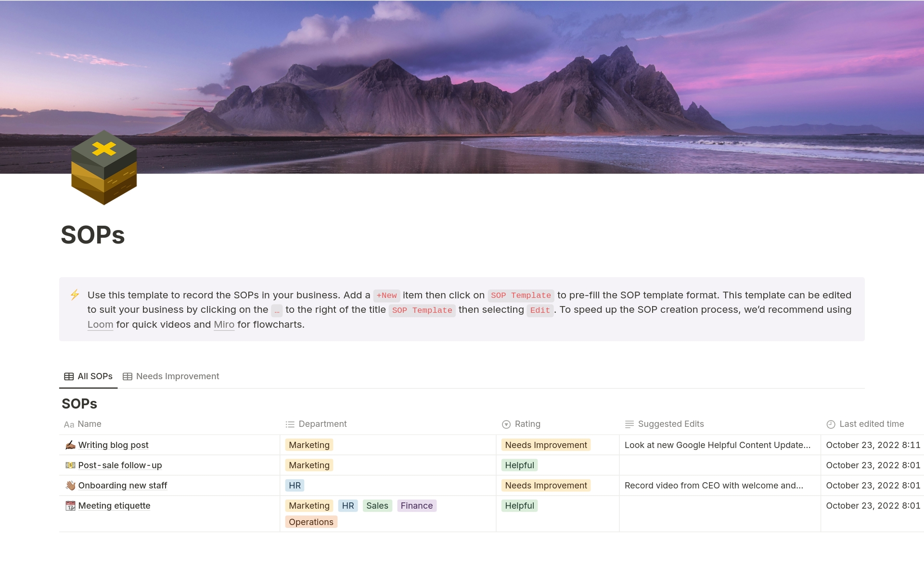The image size is (924, 577).
Task: Click the SOPs page cube icon
Action: [x=104, y=167]
